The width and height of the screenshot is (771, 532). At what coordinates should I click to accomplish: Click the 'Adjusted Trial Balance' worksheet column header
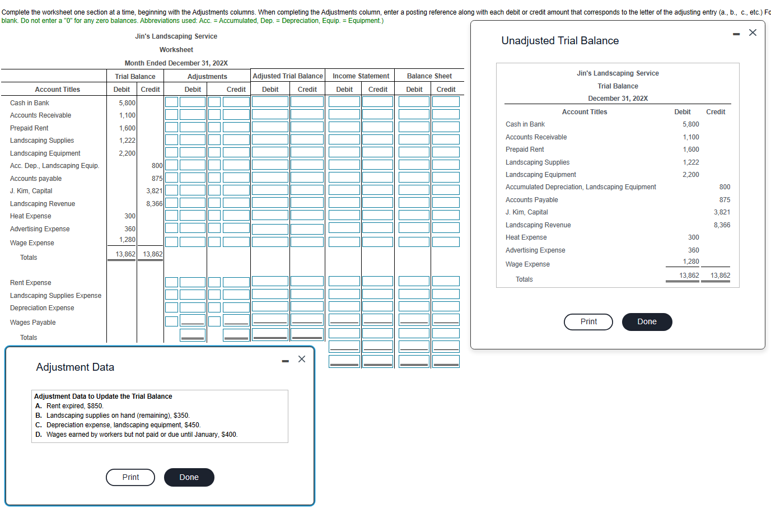click(x=288, y=76)
